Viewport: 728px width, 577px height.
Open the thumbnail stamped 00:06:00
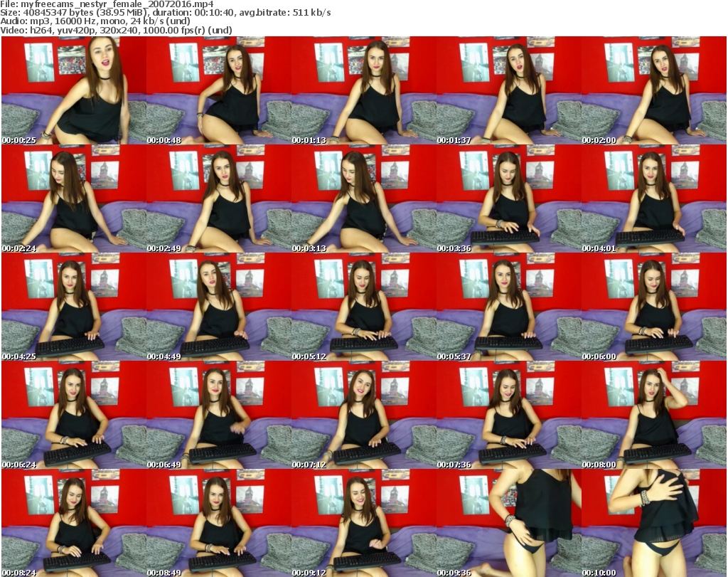tap(654, 307)
